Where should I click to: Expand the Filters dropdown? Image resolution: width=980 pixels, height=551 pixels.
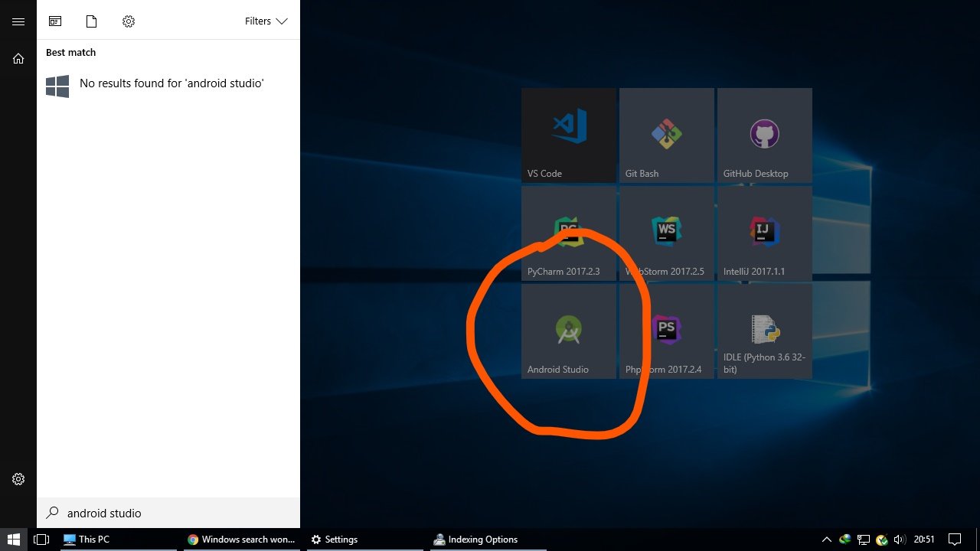266,21
